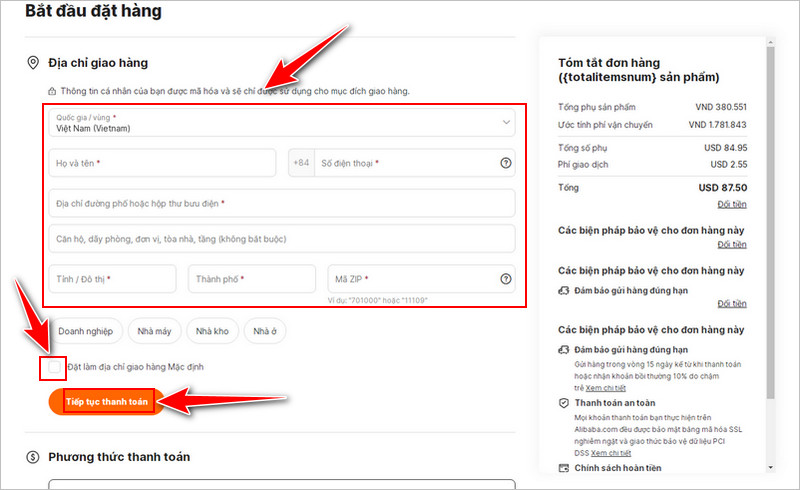Image resolution: width=800 pixels, height=490 pixels.
Task: Choose the Nhà ở address type
Action: pyautogui.click(x=265, y=331)
